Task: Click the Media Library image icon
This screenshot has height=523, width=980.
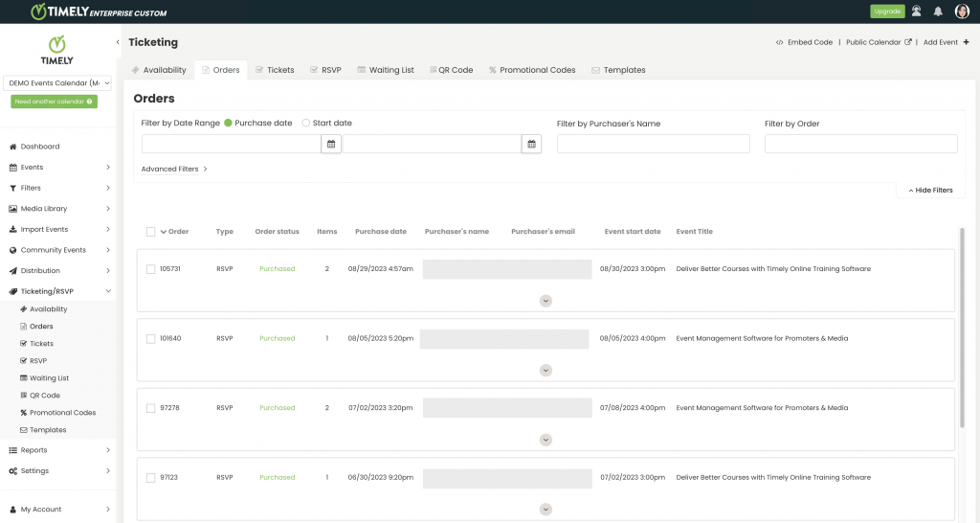Action: coord(12,208)
